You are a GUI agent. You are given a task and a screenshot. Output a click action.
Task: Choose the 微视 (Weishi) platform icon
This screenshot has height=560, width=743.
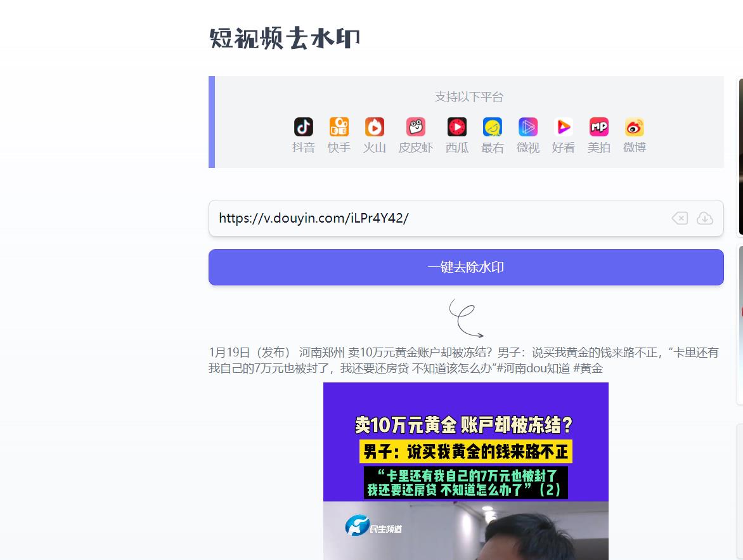(x=528, y=127)
